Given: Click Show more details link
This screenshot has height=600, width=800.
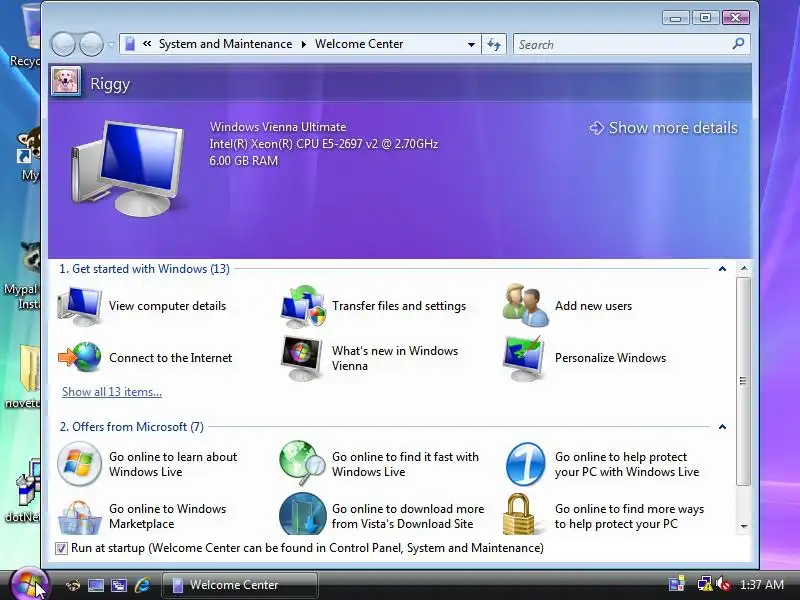Looking at the screenshot, I should click(664, 128).
